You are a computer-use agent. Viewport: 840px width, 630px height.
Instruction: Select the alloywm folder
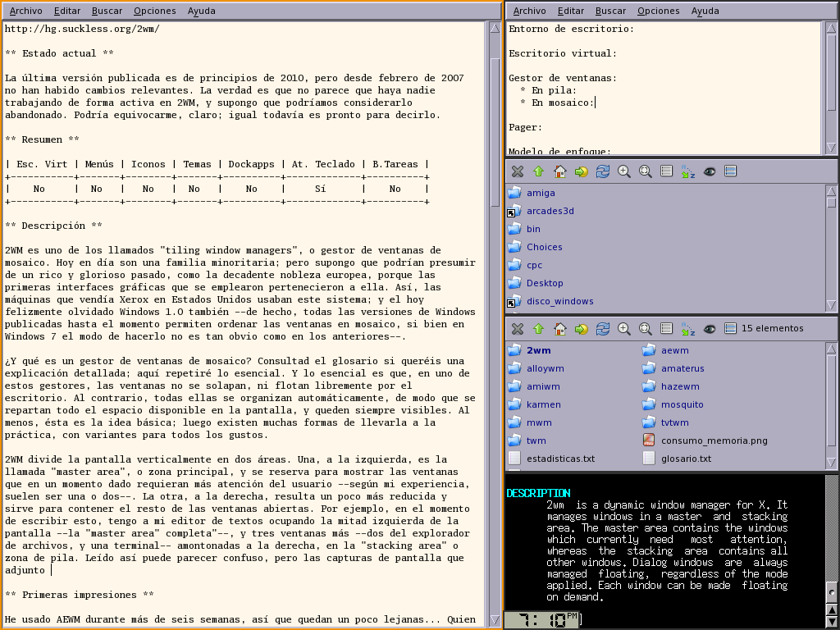click(536, 368)
